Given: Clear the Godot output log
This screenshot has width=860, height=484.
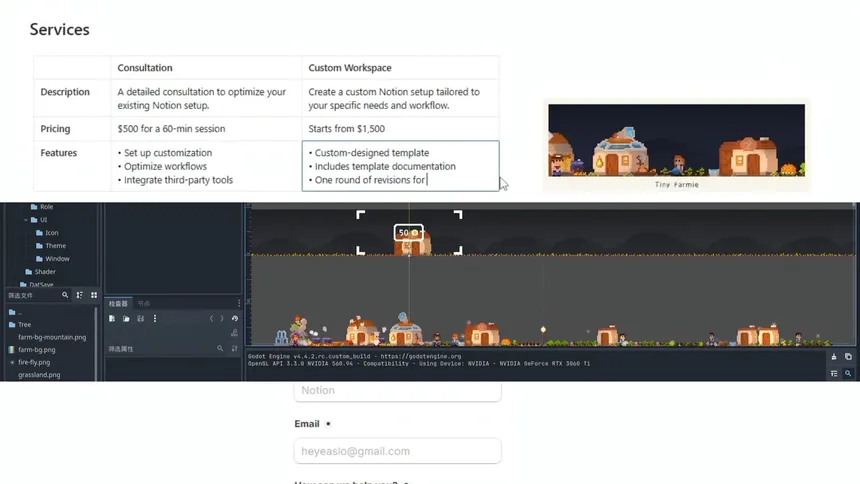Looking at the screenshot, I should tap(834, 357).
